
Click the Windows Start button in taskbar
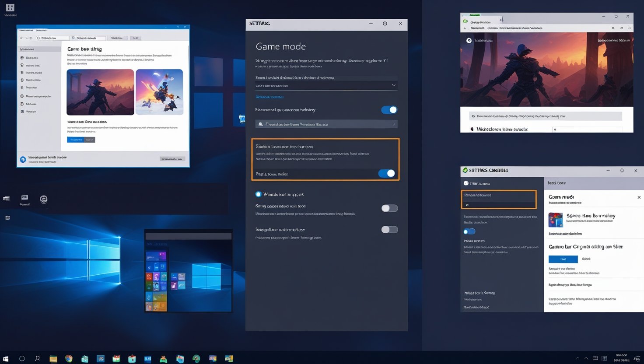pyautogui.click(x=6, y=358)
